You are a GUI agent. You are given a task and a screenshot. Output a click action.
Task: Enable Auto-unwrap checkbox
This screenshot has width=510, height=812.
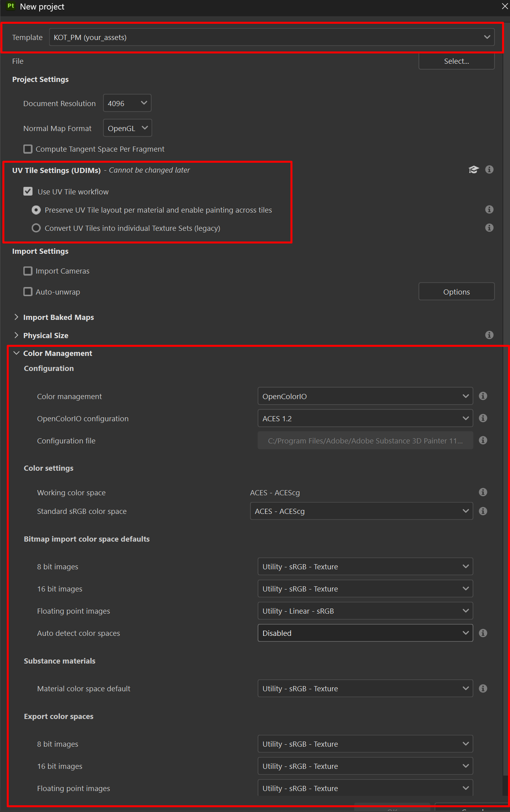pyautogui.click(x=28, y=292)
